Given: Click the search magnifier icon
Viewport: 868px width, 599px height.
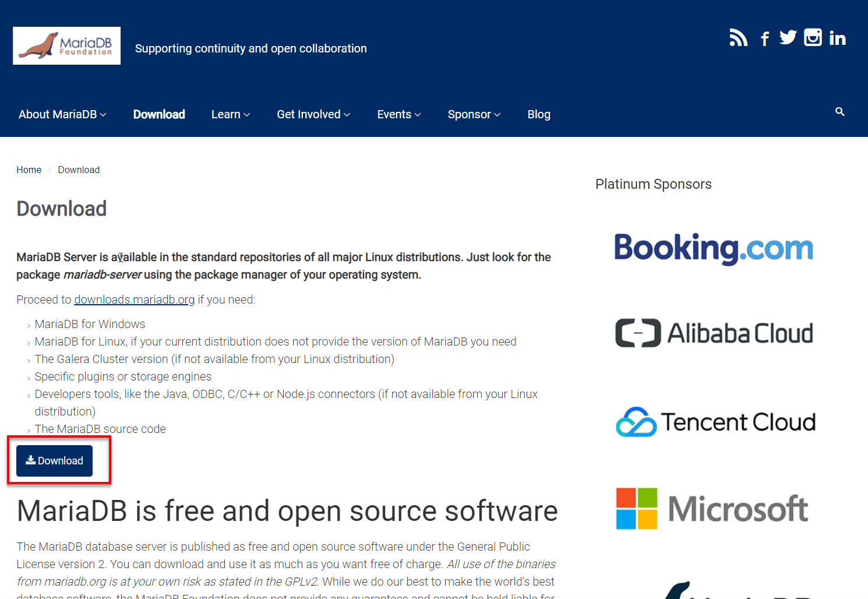Looking at the screenshot, I should (840, 111).
